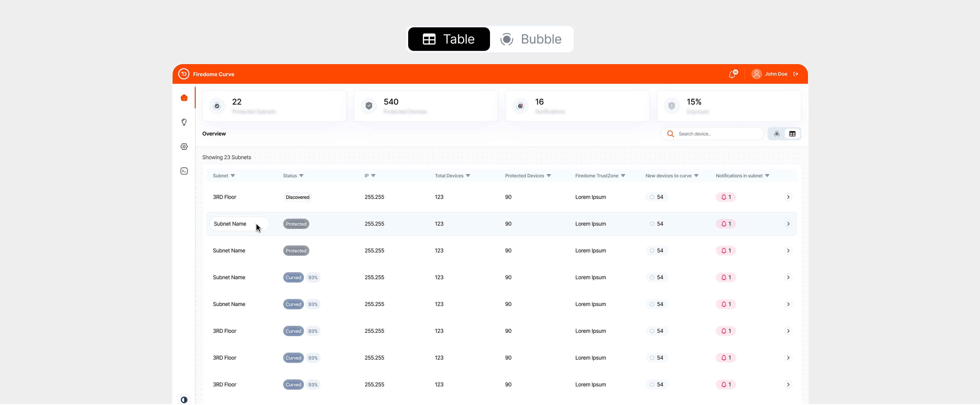Open Notifications in subnet column filter
Viewport: 980px width, 405px height.
pyautogui.click(x=767, y=176)
